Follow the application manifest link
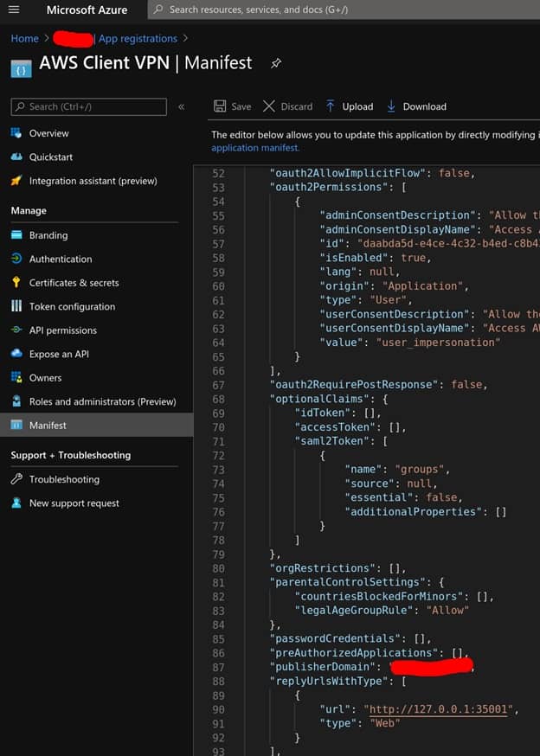This screenshot has height=756, width=540. pyautogui.click(x=255, y=148)
